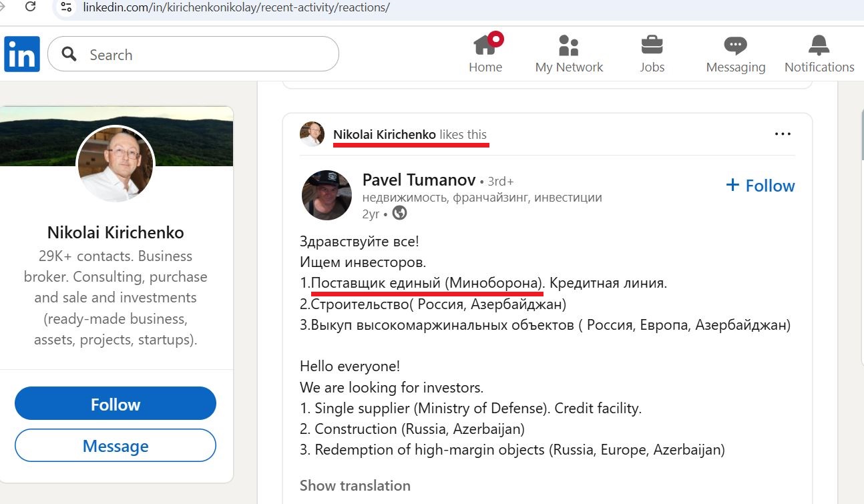Screen dimensions: 864x504
Task: Follow Nikolai Kirichenko in sidebar
Action: pos(116,404)
